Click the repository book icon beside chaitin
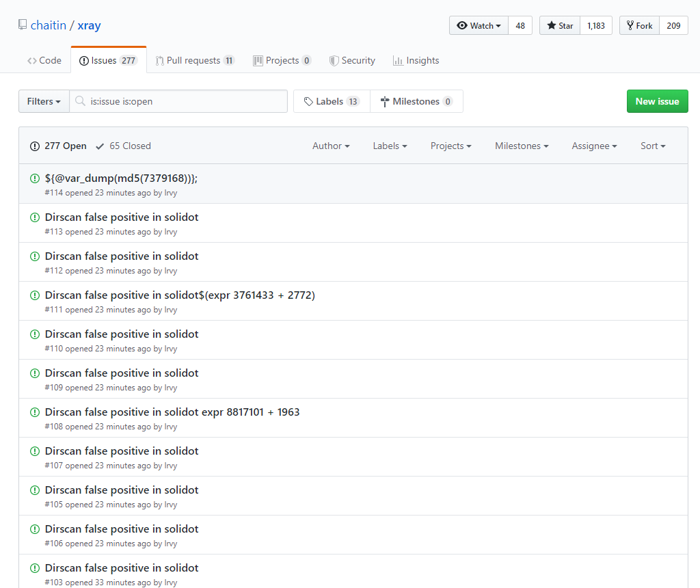Screen dimensions: 700x588 tap(23, 25)
